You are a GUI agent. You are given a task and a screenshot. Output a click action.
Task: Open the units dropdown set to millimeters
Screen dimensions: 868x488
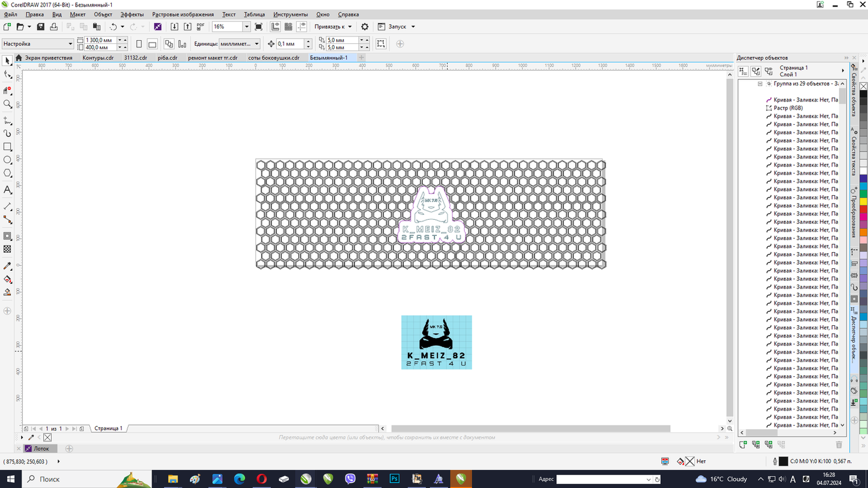coord(255,43)
